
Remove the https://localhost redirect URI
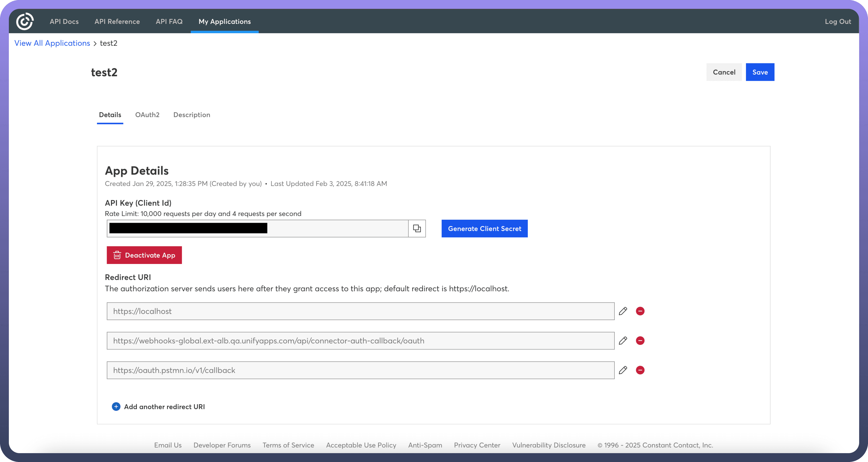click(x=640, y=311)
